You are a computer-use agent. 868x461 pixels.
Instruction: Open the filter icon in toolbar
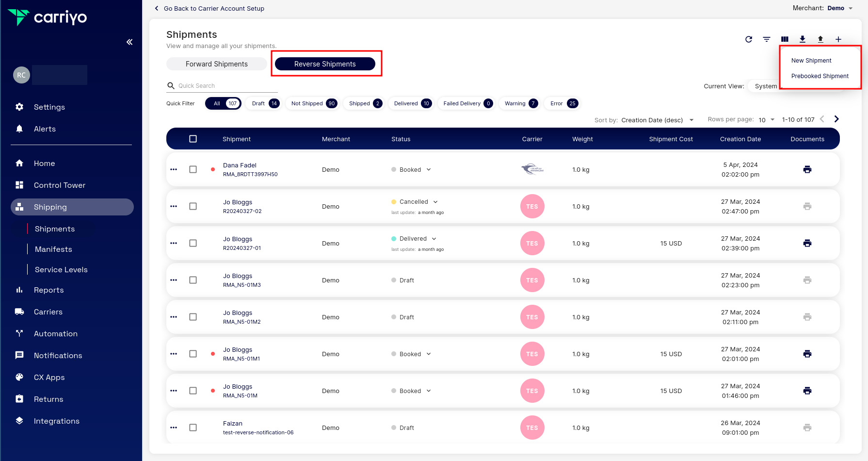click(x=766, y=39)
